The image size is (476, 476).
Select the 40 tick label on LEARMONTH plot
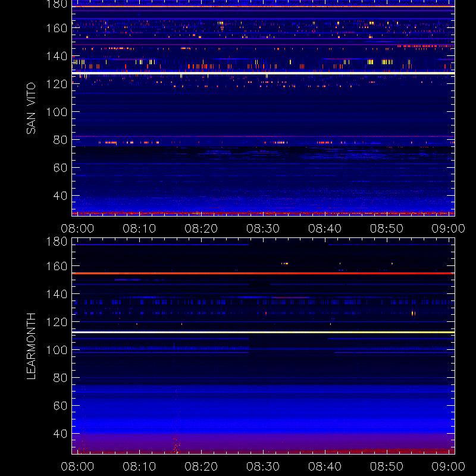click(x=60, y=434)
